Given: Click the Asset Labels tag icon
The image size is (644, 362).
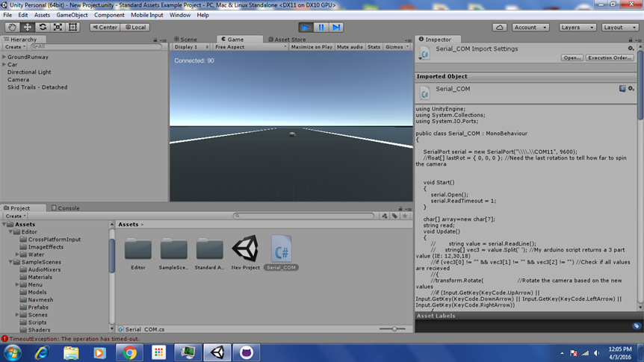Looking at the screenshot, I should coord(637,326).
